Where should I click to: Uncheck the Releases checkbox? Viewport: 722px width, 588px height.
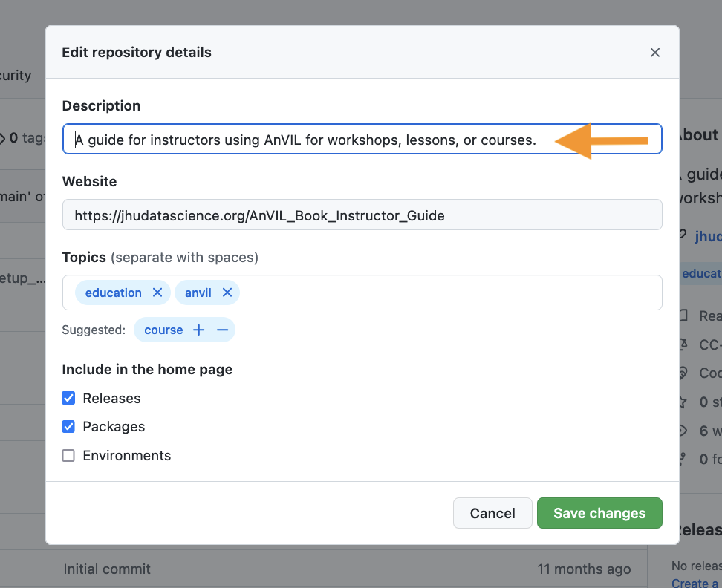[x=68, y=398]
